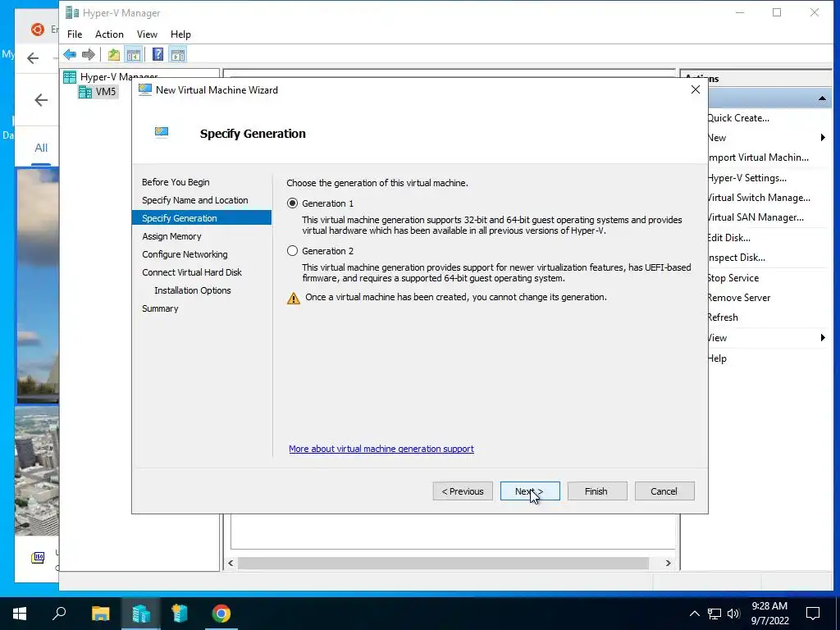
Task: Open the notification center icon
Action: (813, 614)
